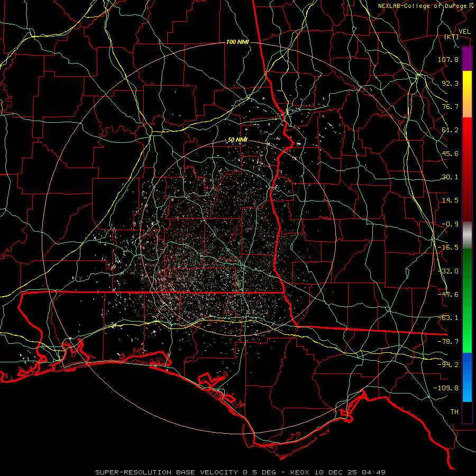476x476 pixels.
Task: Click the -94.2 velocity scale value
Action: point(448,365)
